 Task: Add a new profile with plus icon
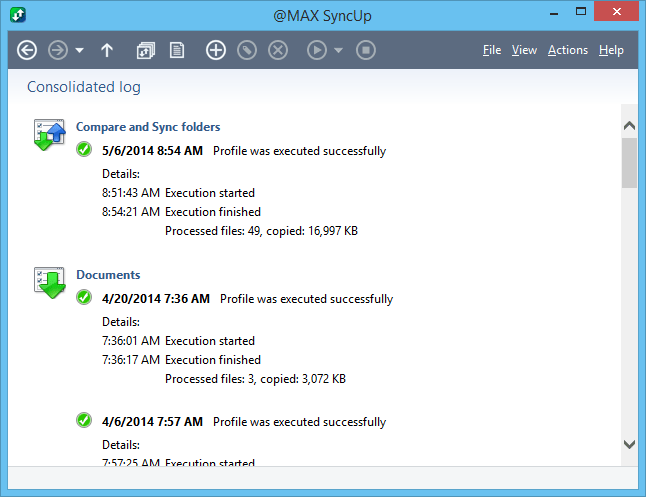[x=215, y=50]
